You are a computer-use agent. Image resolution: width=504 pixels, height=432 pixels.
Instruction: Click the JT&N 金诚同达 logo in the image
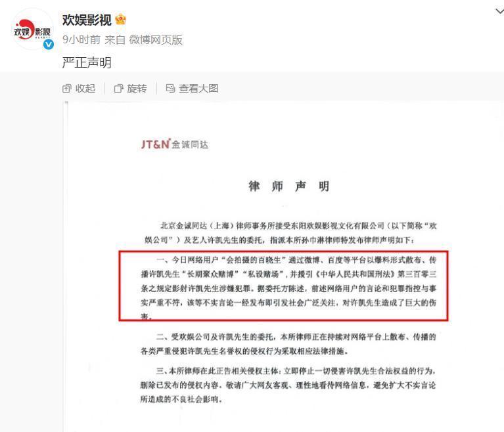(175, 144)
